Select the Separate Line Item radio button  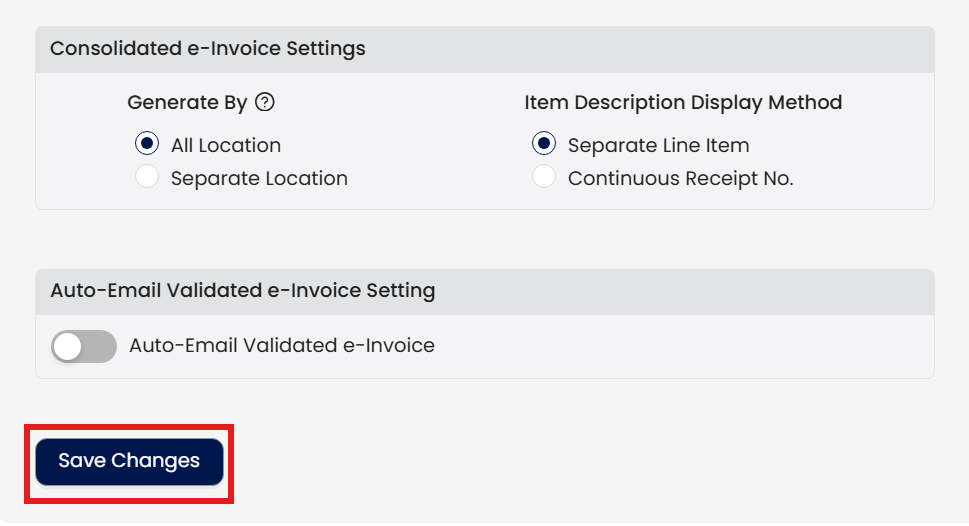[544, 144]
